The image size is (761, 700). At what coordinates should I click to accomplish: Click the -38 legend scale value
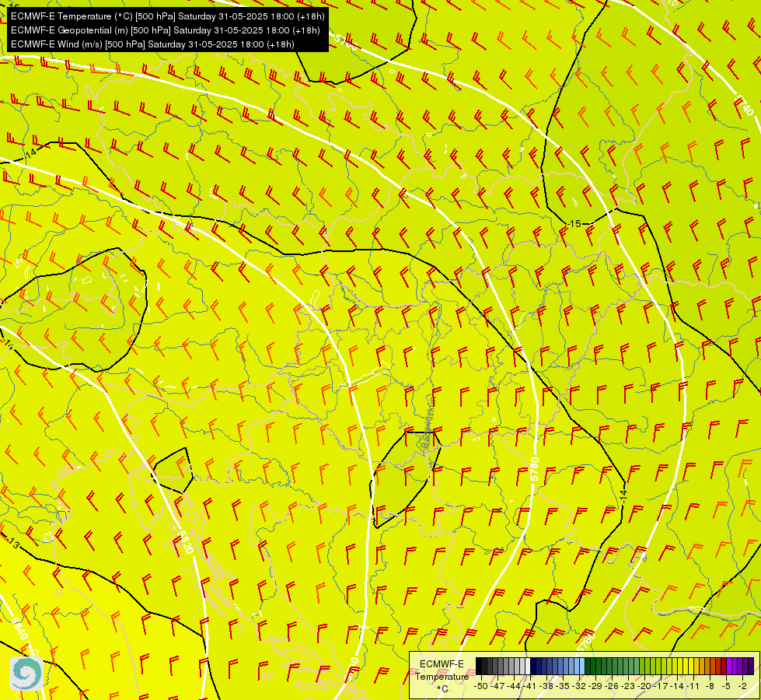point(546,687)
